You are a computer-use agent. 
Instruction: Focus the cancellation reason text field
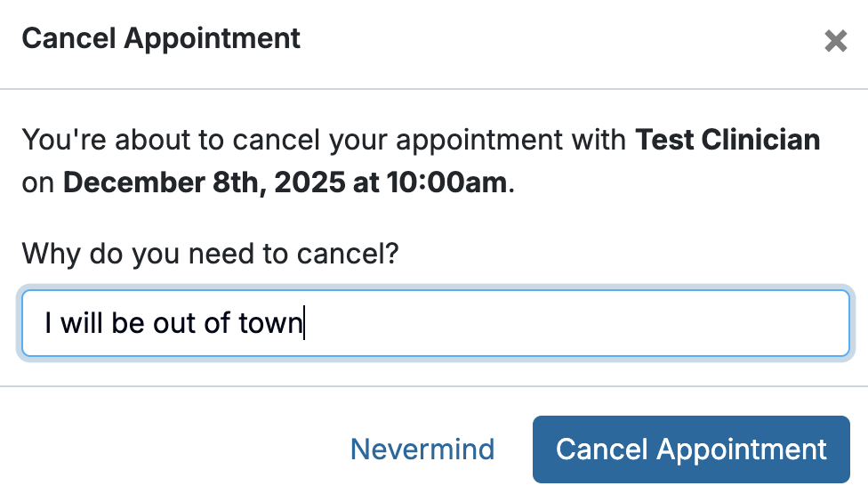point(534,323)
